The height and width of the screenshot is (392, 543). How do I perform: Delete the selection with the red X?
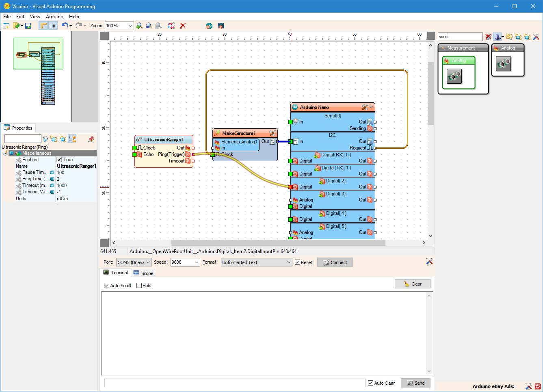tap(183, 26)
